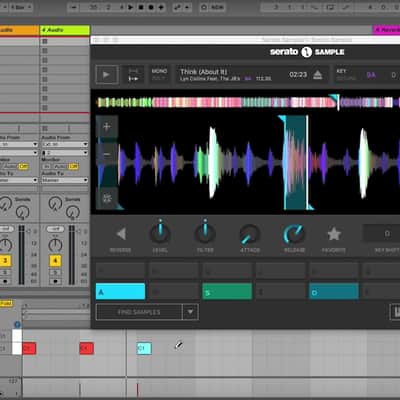This screenshot has width=400, height=400.
Task: Click the song overview waveform strip
Action: click(248, 102)
